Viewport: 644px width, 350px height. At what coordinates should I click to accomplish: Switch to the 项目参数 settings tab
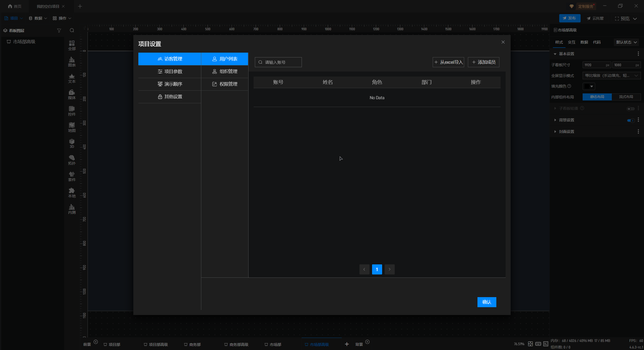click(x=170, y=72)
